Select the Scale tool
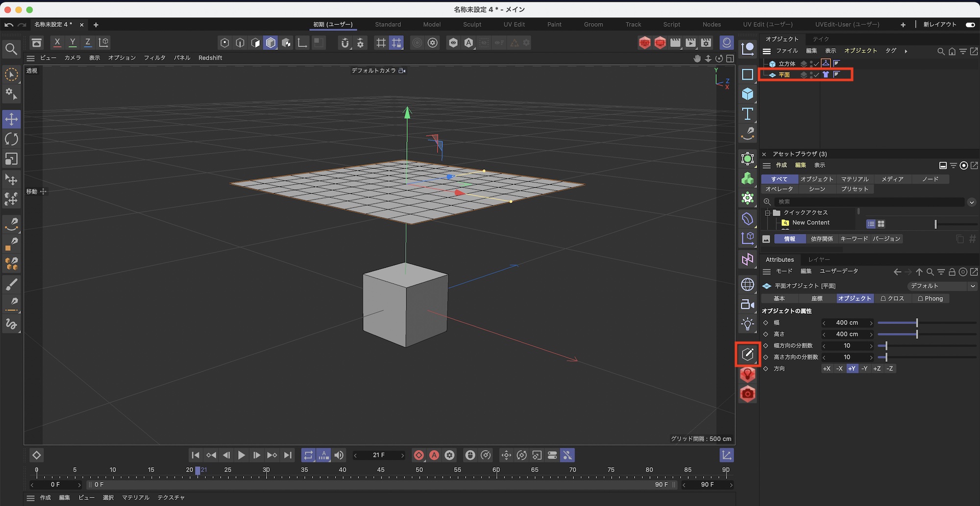 (11, 159)
